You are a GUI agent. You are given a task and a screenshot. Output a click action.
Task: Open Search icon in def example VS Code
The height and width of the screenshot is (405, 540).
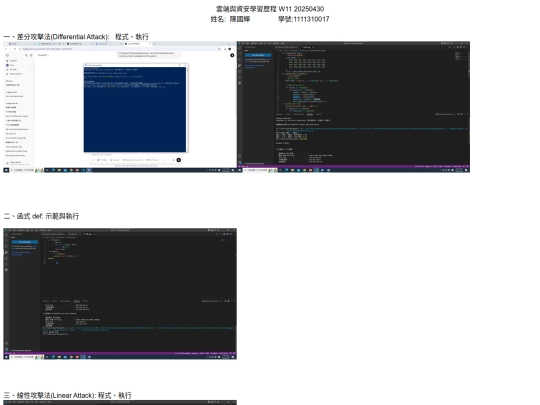point(6,241)
